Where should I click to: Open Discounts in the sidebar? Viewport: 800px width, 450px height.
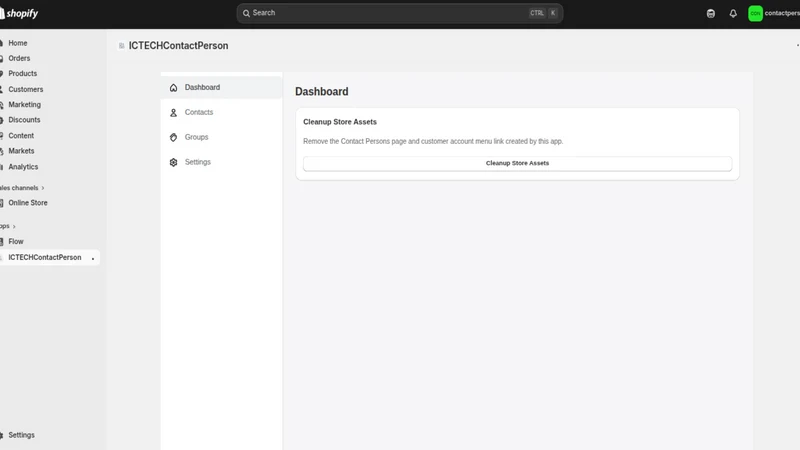pos(24,120)
